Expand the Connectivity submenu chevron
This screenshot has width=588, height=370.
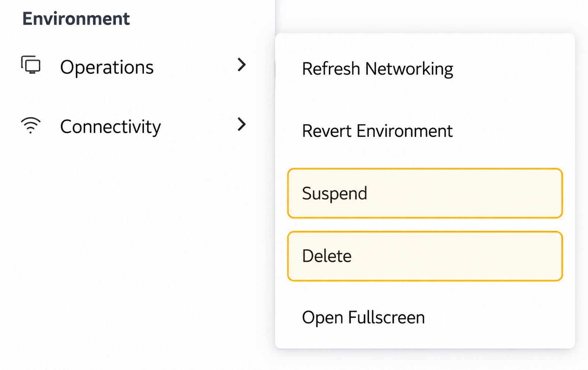242,124
